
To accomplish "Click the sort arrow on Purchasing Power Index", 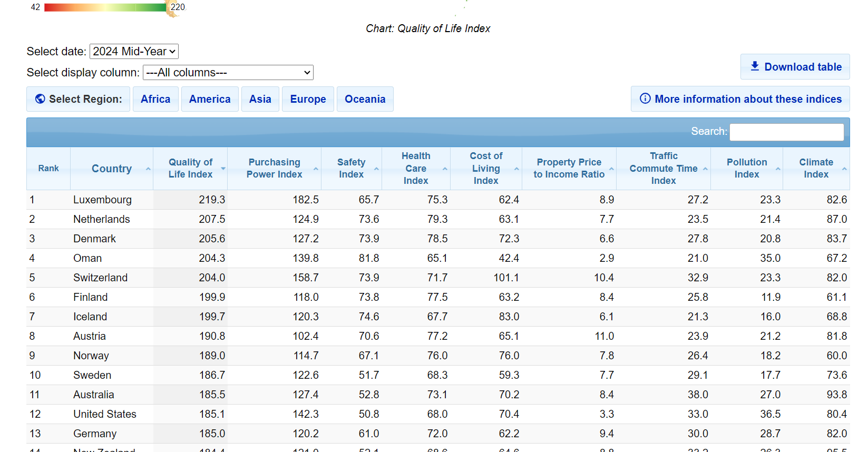I will click(x=316, y=169).
